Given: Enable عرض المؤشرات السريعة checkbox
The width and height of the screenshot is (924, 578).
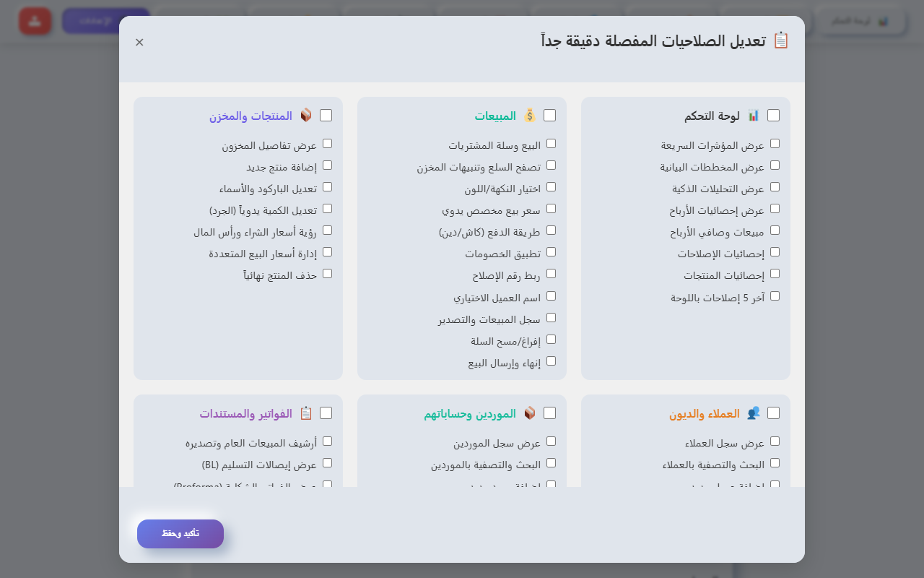Looking at the screenshot, I should coord(775,144).
